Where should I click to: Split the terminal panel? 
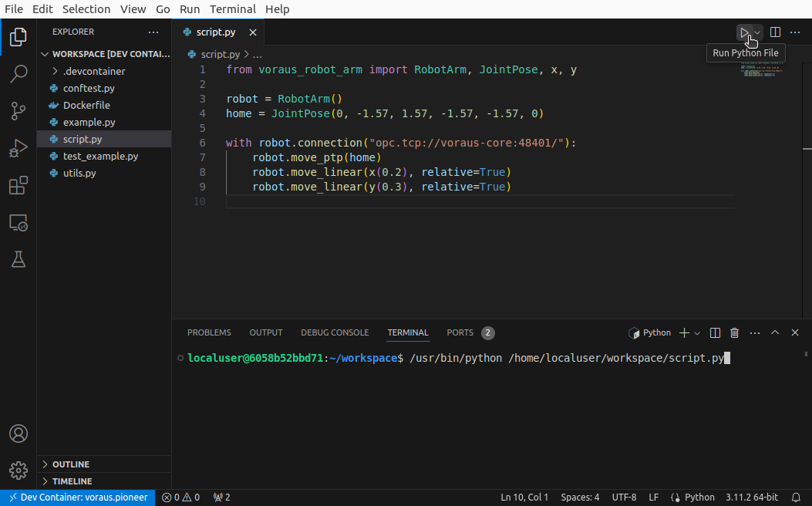point(715,332)
